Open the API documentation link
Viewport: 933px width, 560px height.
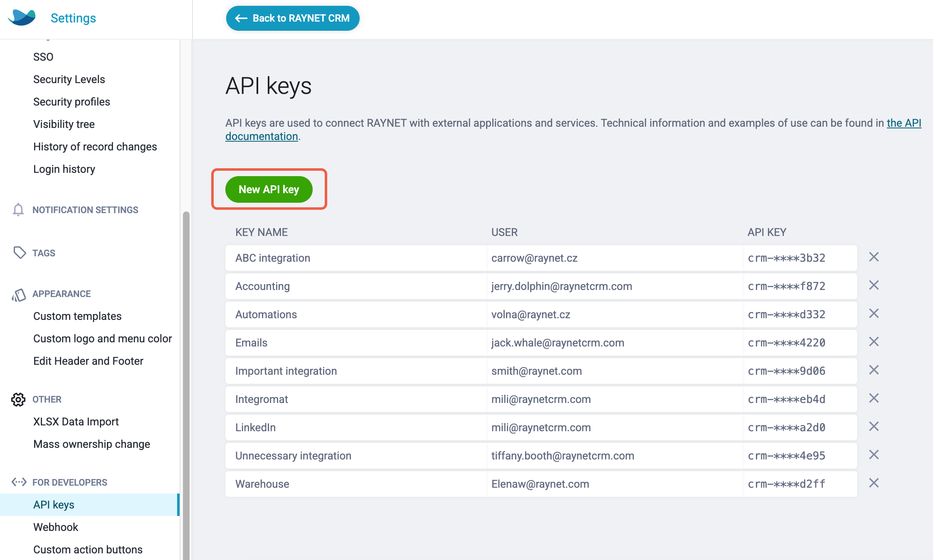904,123
